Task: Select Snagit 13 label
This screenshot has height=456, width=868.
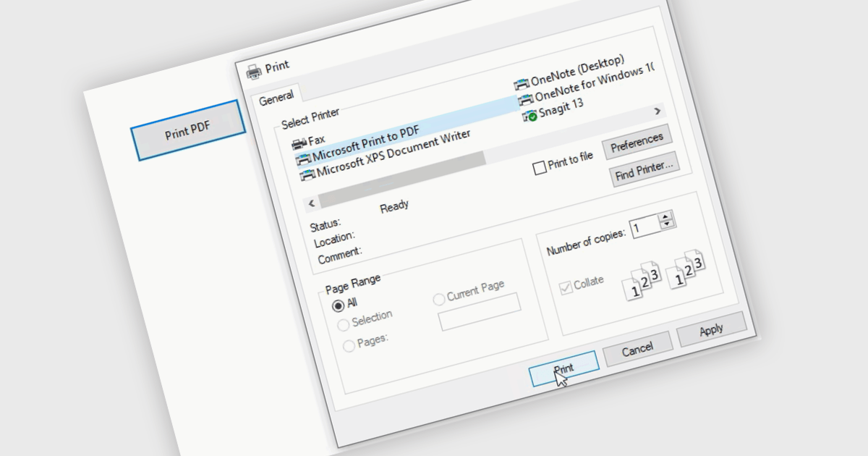Action: [561, 107]
